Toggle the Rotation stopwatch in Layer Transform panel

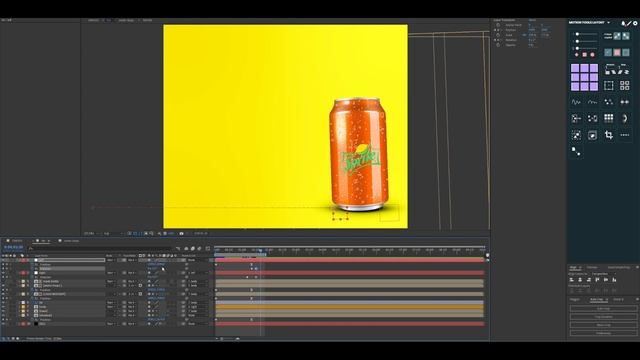tap(498, 40)
